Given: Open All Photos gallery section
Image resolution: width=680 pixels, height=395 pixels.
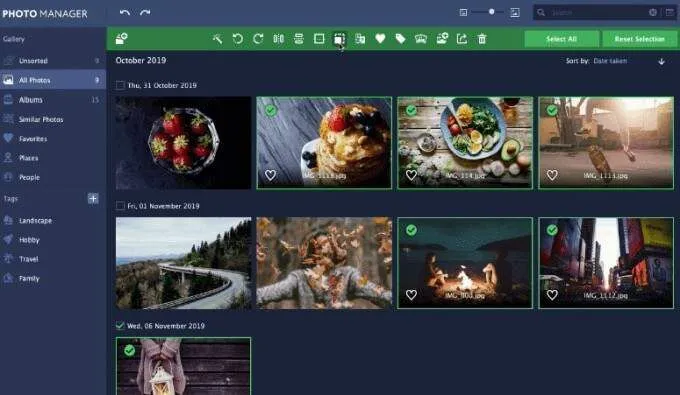Looking at the screenshot, I should point(53,80).
